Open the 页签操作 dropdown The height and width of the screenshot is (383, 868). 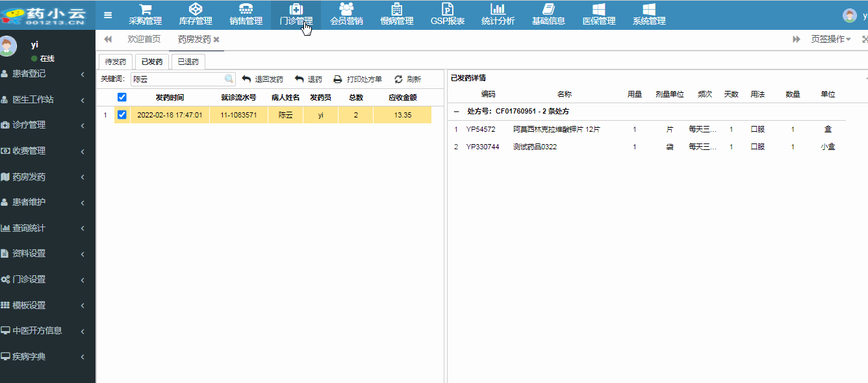pyautogui.click(x=830, y=40)
